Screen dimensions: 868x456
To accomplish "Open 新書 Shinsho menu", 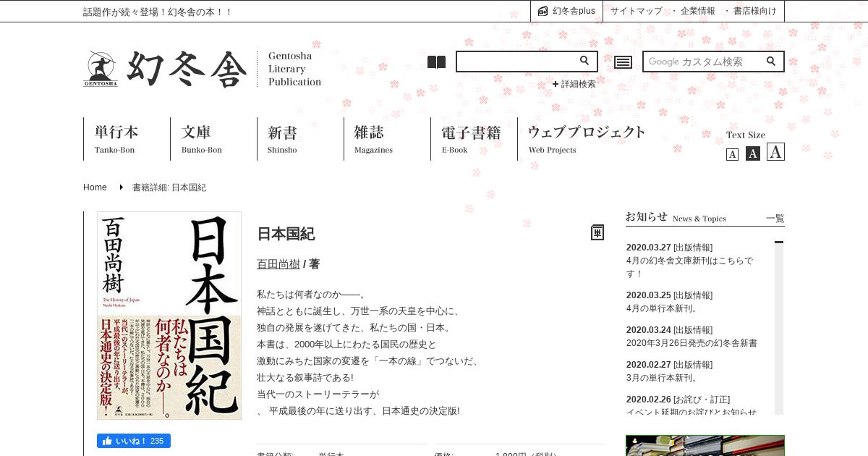I will (x=283, y=139).
